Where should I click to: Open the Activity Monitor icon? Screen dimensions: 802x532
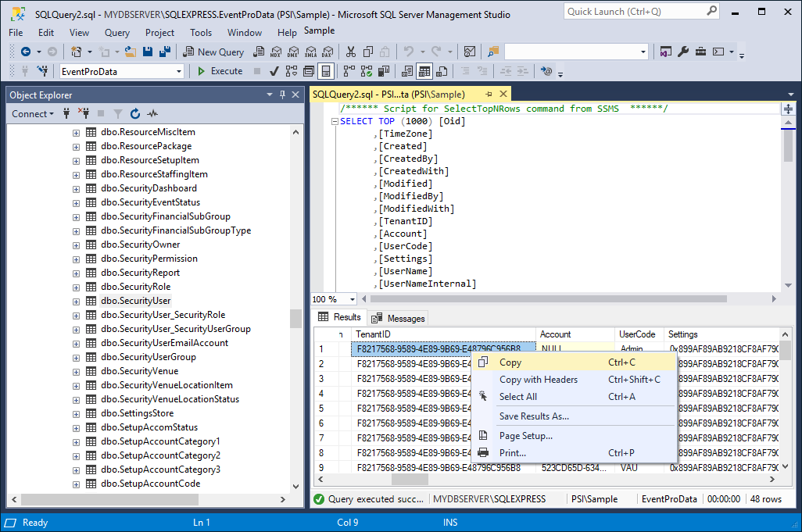pyautogui.click(x=470, y=52)
